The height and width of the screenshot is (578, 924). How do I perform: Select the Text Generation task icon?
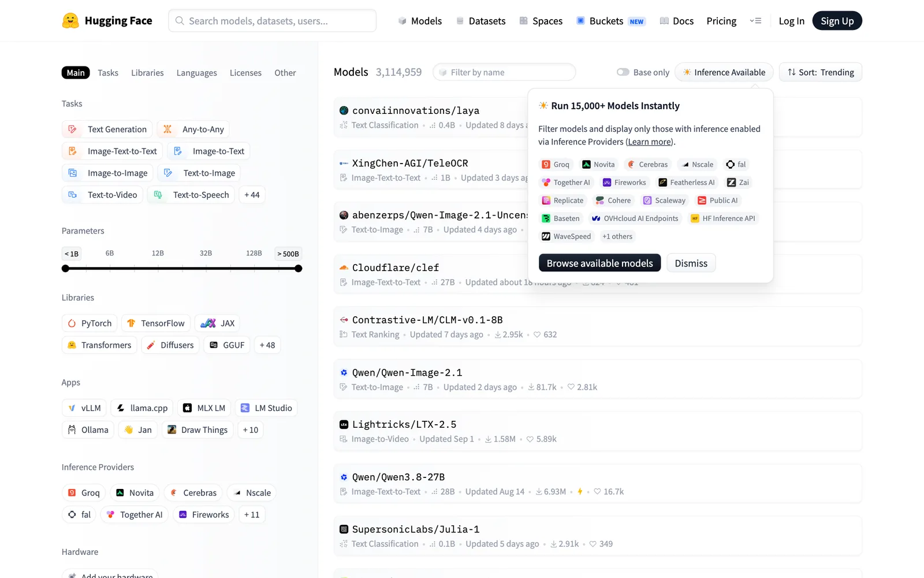coord(73,129)
